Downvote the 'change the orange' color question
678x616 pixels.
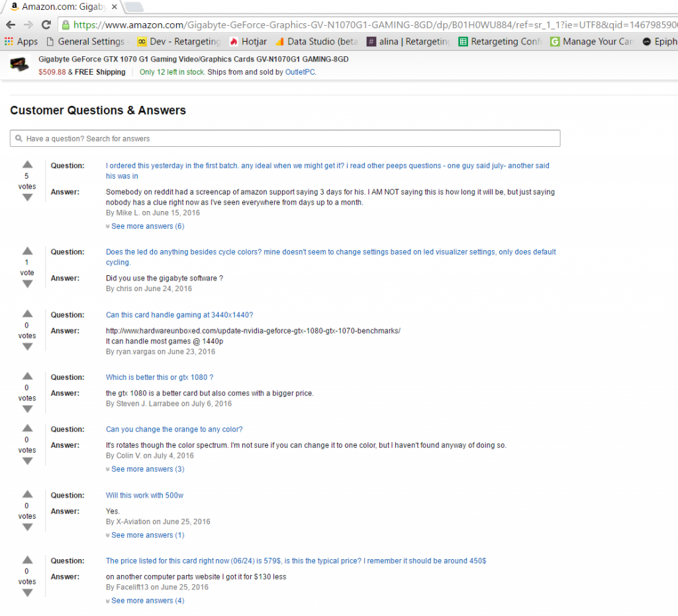(x=27, y=461)
